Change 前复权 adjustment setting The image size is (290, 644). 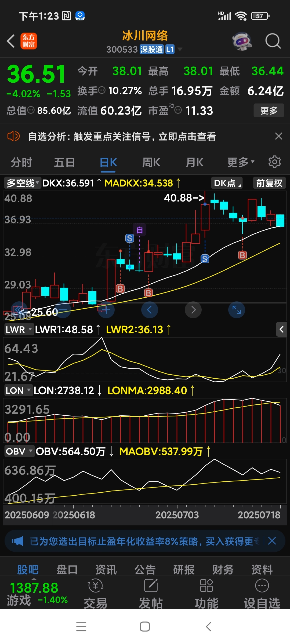click(x=269, y=183)
